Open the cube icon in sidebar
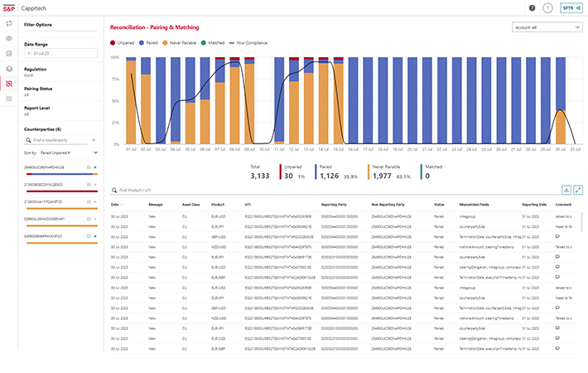Screen dimensions: 588x373 [x=9, y=69]
